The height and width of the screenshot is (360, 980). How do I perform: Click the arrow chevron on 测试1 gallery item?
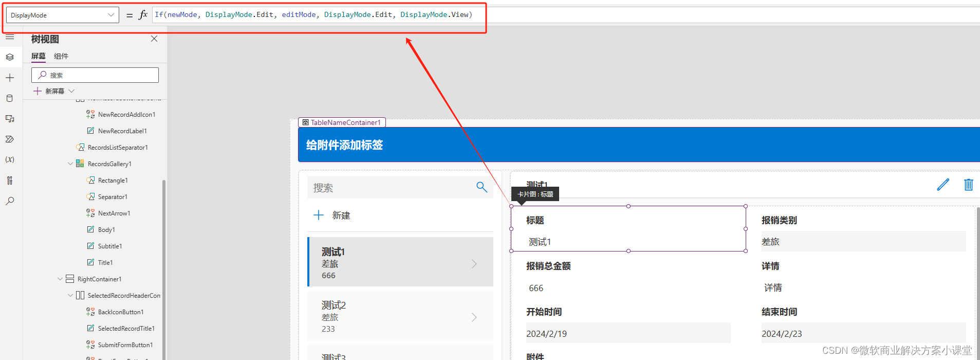(474, 264)
